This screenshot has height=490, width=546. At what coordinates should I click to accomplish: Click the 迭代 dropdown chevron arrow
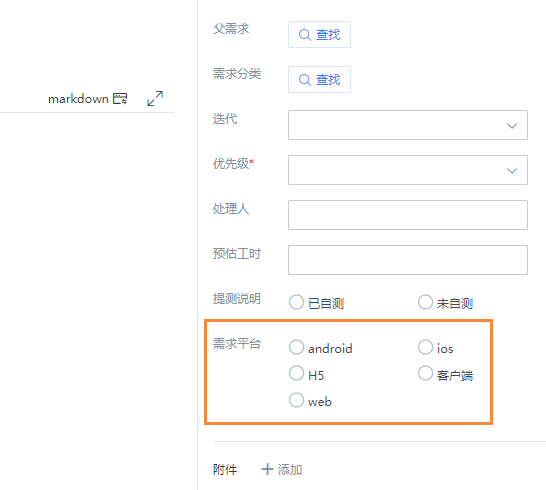tap(512, 126)
